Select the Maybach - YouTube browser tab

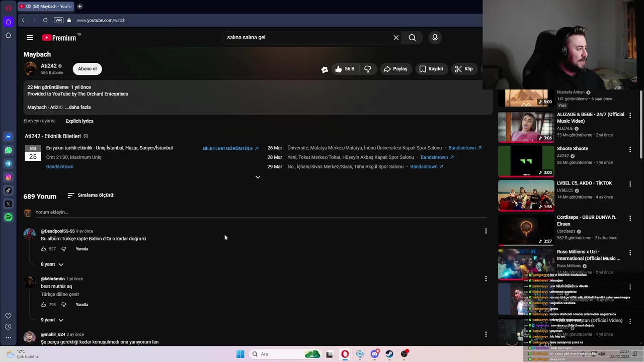(x=46, y=7)
